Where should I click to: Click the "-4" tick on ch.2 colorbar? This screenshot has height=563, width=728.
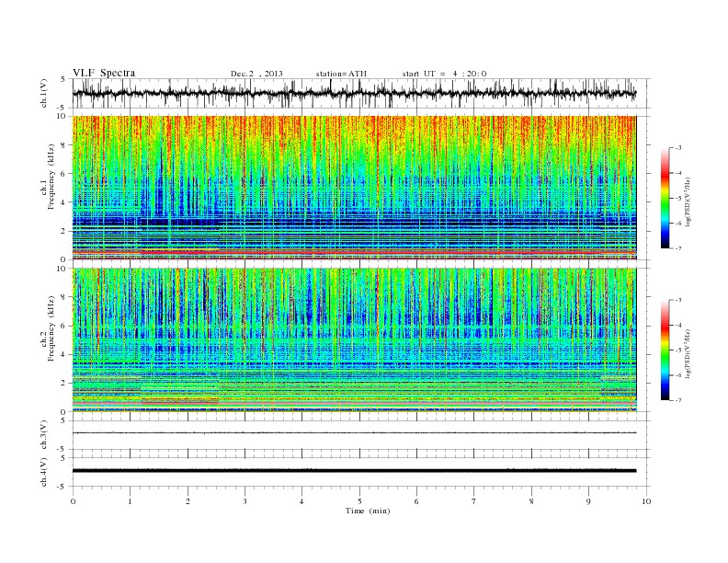(678, 325)
